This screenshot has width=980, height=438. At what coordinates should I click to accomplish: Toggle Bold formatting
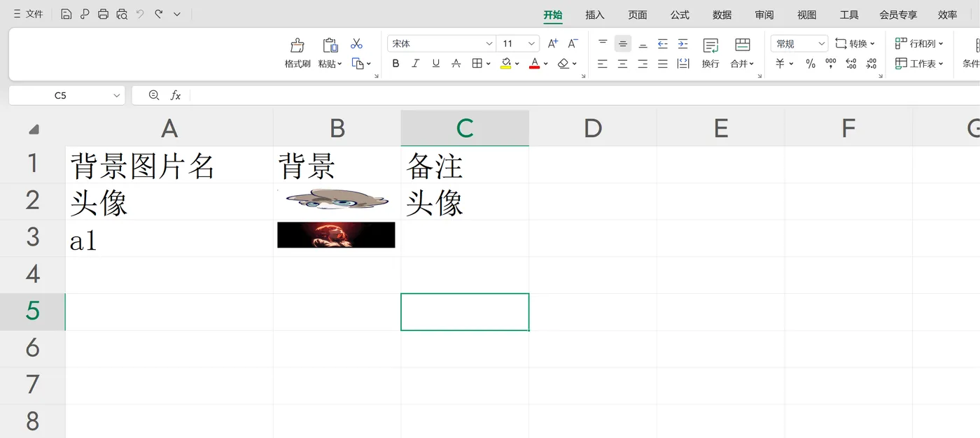click(x=395, y=64)
